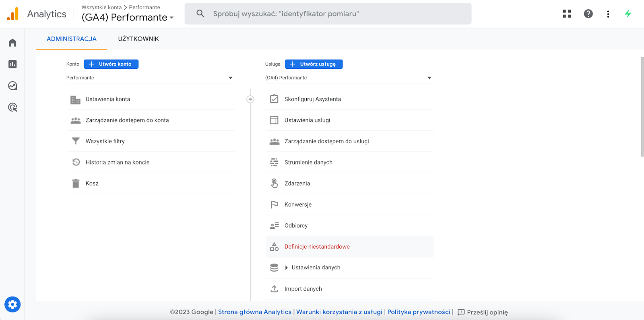This screenshot has height=320, width=644.
Task: Open the header (GA4) Performante property selector
Action: coord(128,17)
